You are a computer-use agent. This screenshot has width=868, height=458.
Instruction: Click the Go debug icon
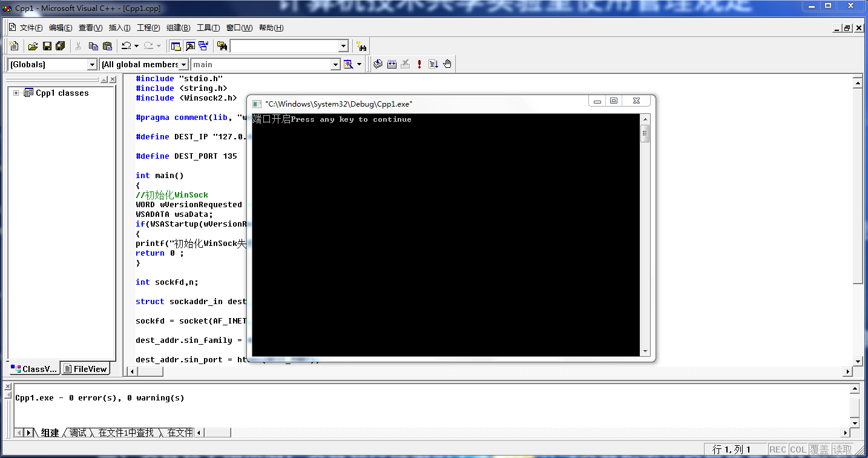coord(433,64)
